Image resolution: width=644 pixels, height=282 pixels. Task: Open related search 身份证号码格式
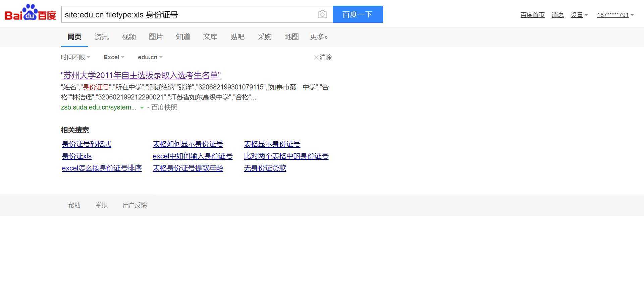(87, 144)
